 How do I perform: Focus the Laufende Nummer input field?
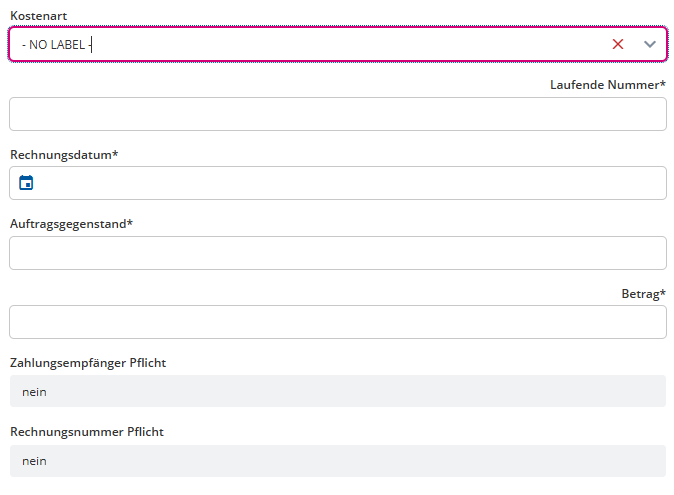(x=338, y=114)
